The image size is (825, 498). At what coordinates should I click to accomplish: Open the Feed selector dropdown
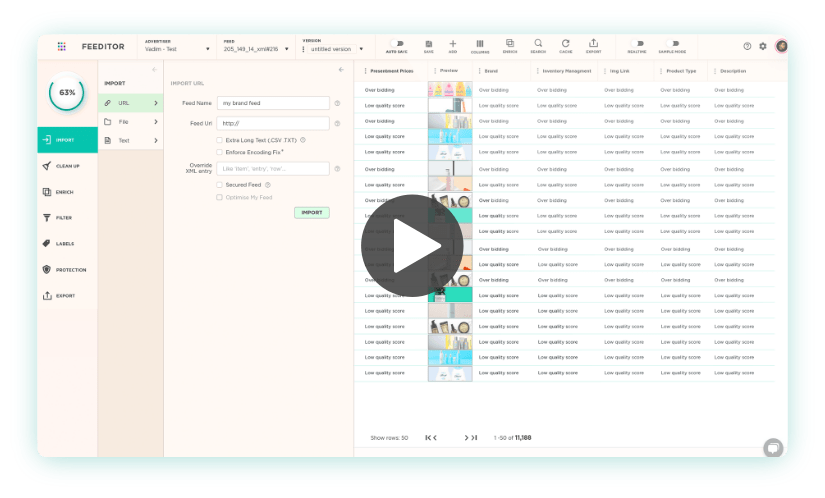coord(256,48)
